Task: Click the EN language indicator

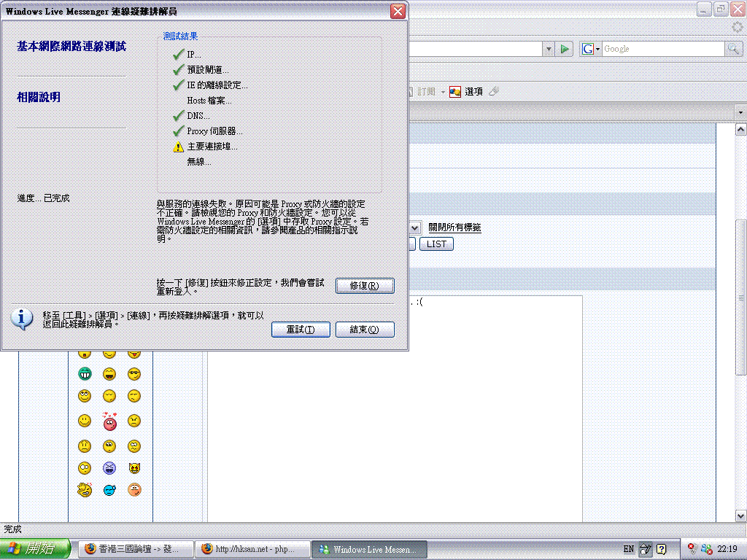Action: click(x=628, y=549)
